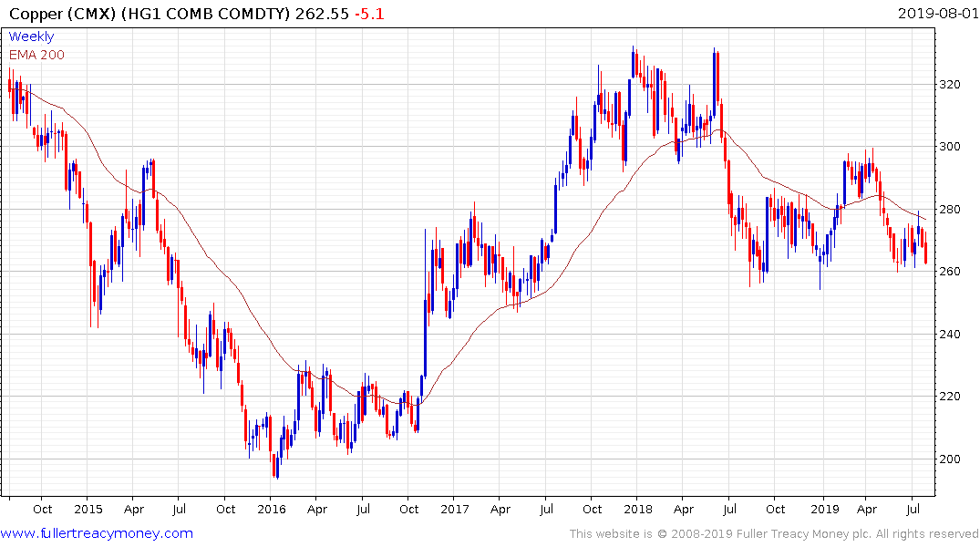
Task: Click the copyright notice for Fuller Treacy Money plc
Action: pos(774,534)
